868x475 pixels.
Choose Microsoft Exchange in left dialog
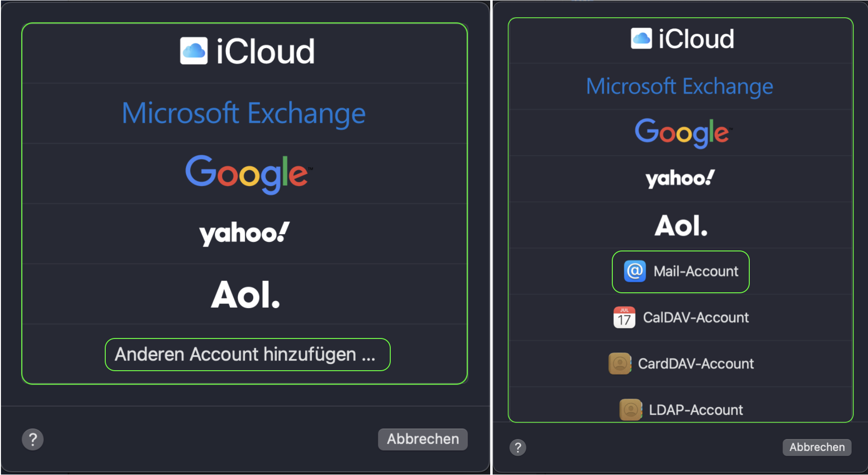pyautogui.click(x=244, y=113)
